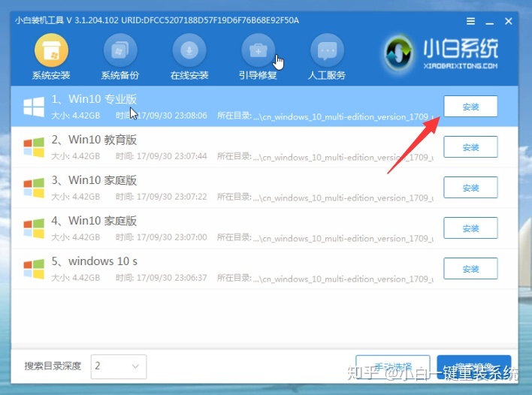Click the 大小: 4.42GB of Win10 教育版

point(76,156)
